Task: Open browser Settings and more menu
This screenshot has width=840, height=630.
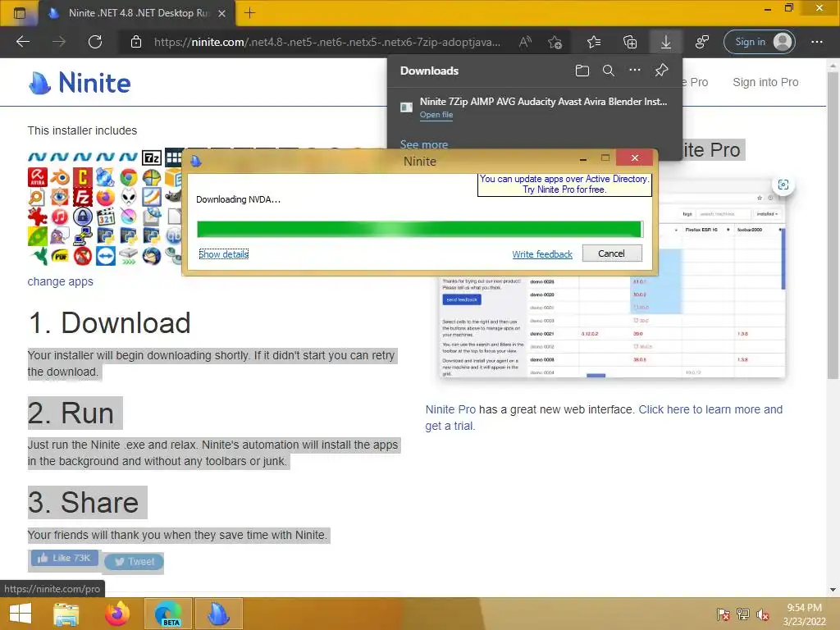Action: [x=816, y=42]
